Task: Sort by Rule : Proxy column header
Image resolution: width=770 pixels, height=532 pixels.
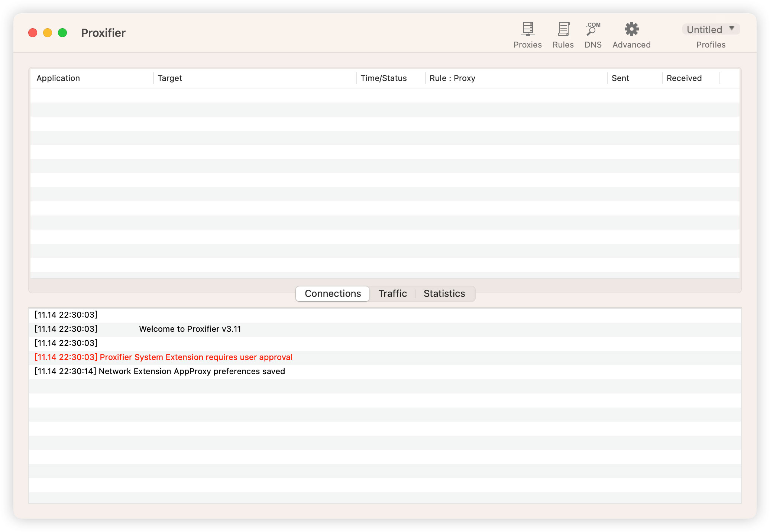Action: click(x=517, y=78)
